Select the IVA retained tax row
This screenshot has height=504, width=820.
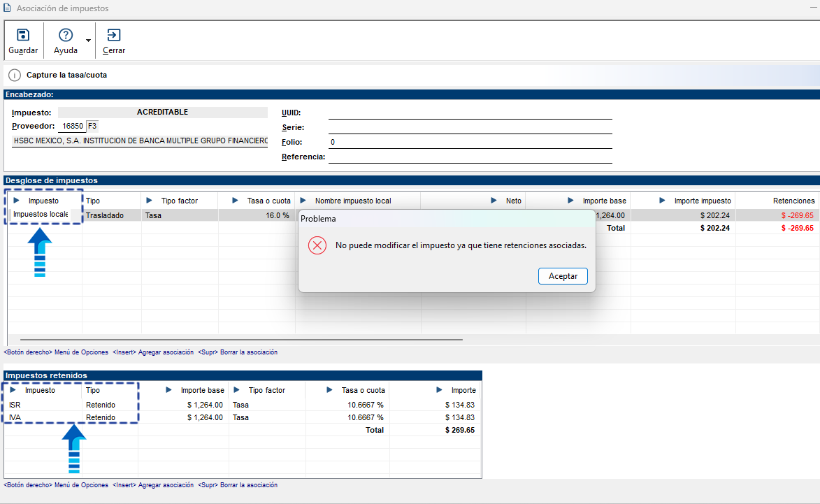15,417
